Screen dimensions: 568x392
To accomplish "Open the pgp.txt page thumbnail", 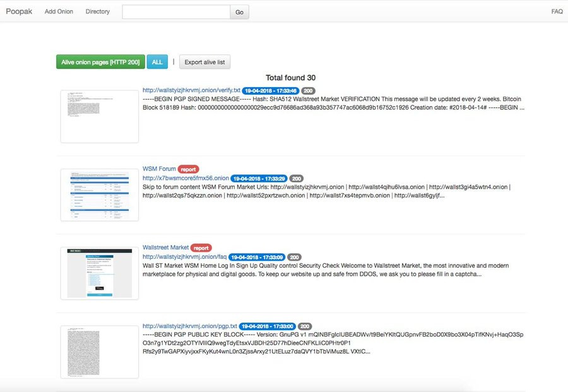I will [100, 352].
